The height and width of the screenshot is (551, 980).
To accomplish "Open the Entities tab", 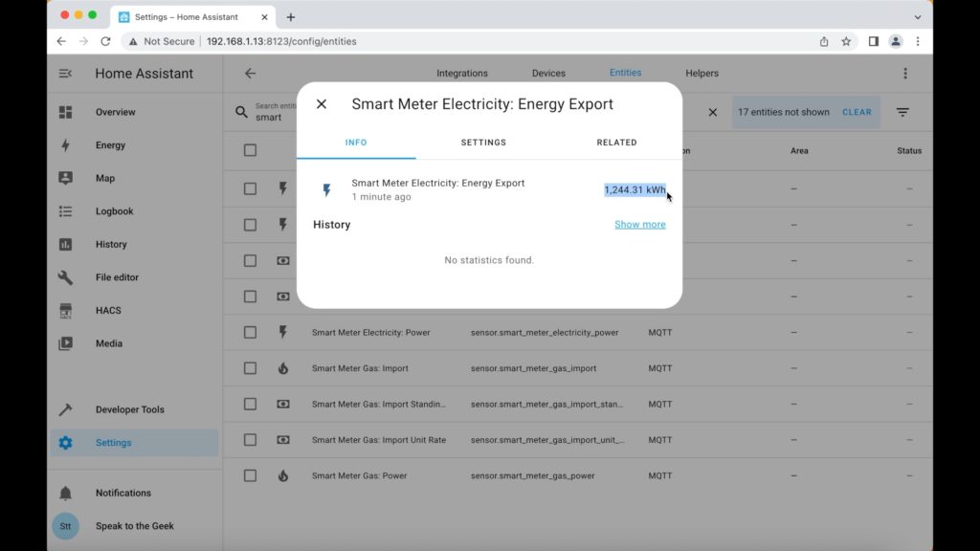I will tap(626, 73).
